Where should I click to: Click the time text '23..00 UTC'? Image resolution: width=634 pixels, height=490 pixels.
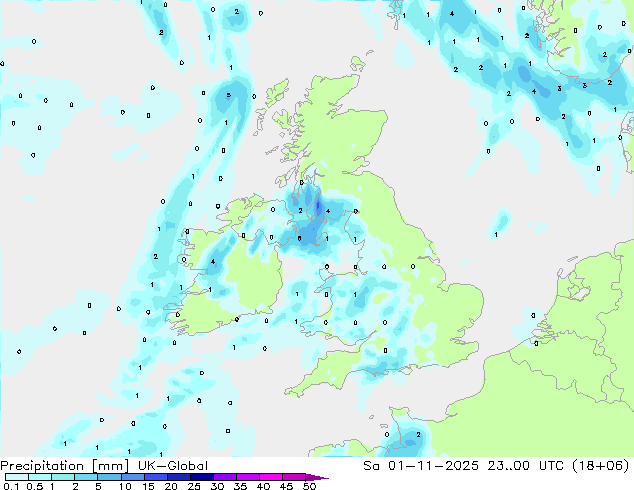526,466
